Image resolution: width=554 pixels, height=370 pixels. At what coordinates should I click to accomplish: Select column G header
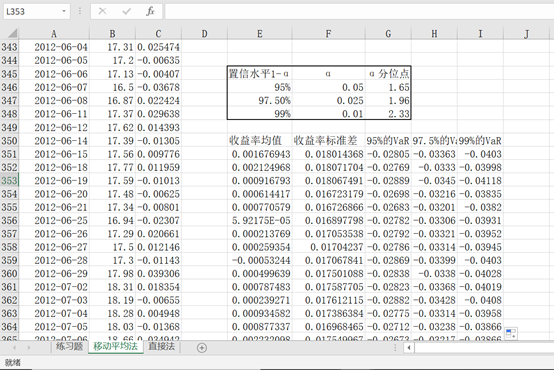tap(388, 34)
